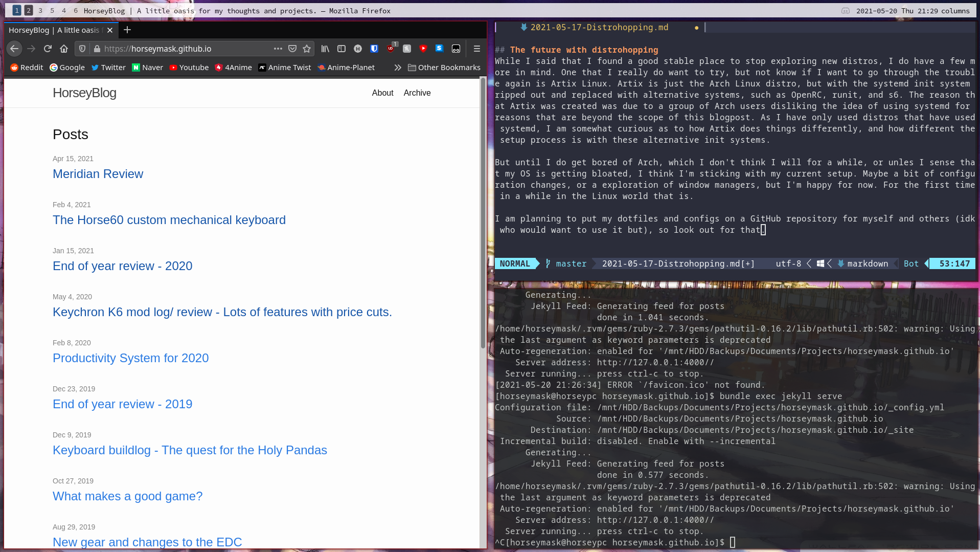Bookmark this page with the star
This screenshot has width=980, height=552.
[307, 49]
